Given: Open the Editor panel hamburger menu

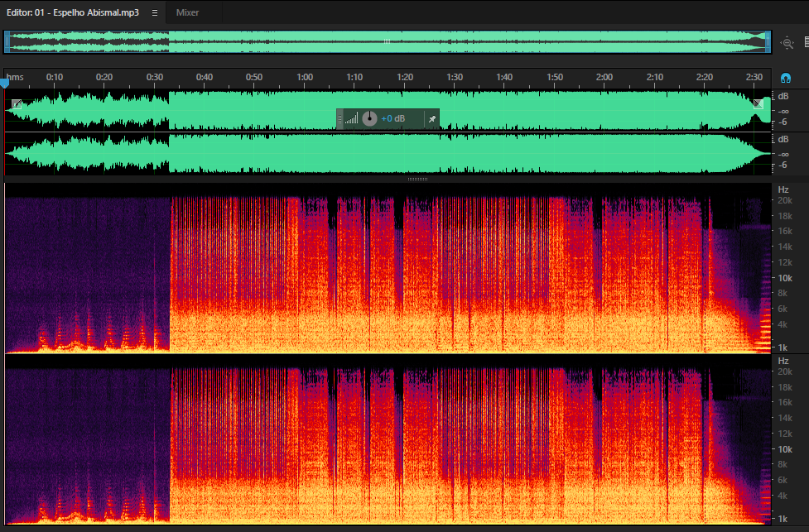Looking at the screenshot, I should (154, 13).
